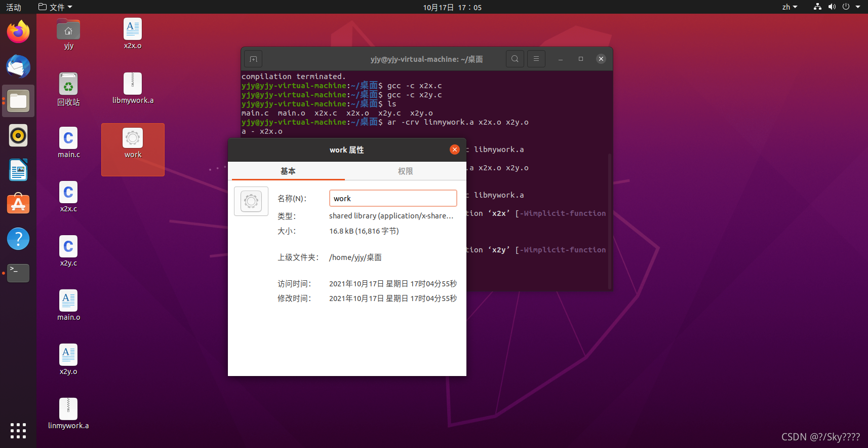Click the terminal title bar text

point(426,59)
